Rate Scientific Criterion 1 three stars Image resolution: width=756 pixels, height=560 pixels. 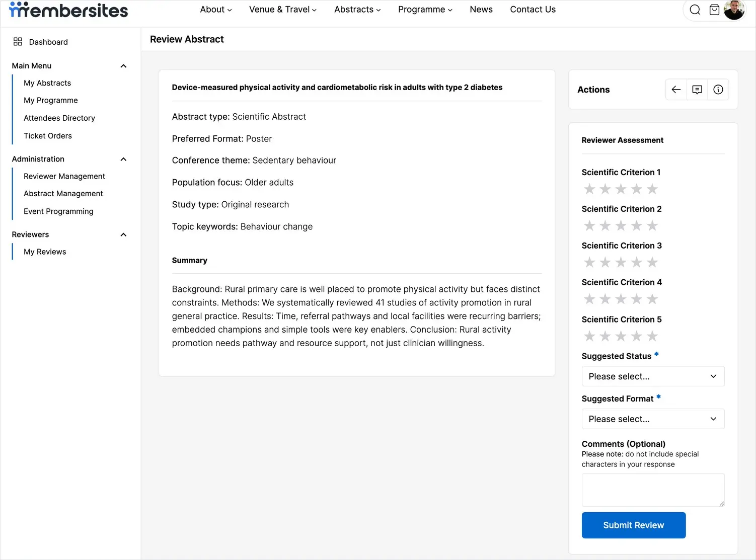(621, 189)
